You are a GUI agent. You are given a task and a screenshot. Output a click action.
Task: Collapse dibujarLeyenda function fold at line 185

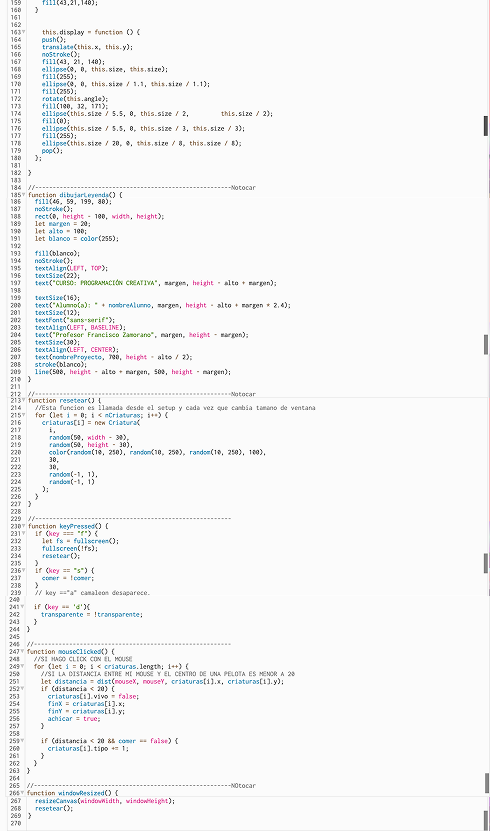point(23,195)
